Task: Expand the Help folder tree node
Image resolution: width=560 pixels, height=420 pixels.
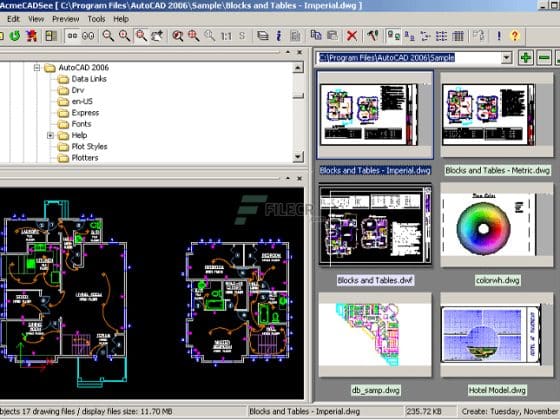Action: 50,135
